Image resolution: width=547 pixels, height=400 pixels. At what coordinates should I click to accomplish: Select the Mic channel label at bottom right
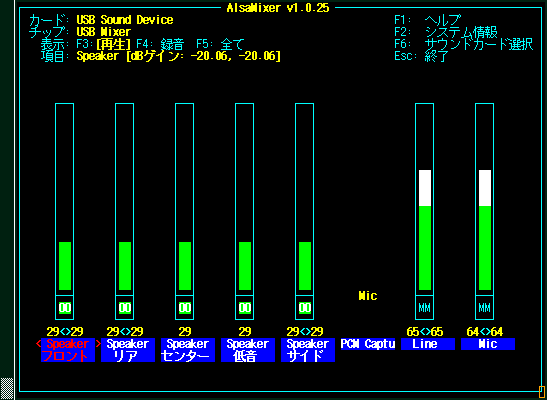click(488, 344)
